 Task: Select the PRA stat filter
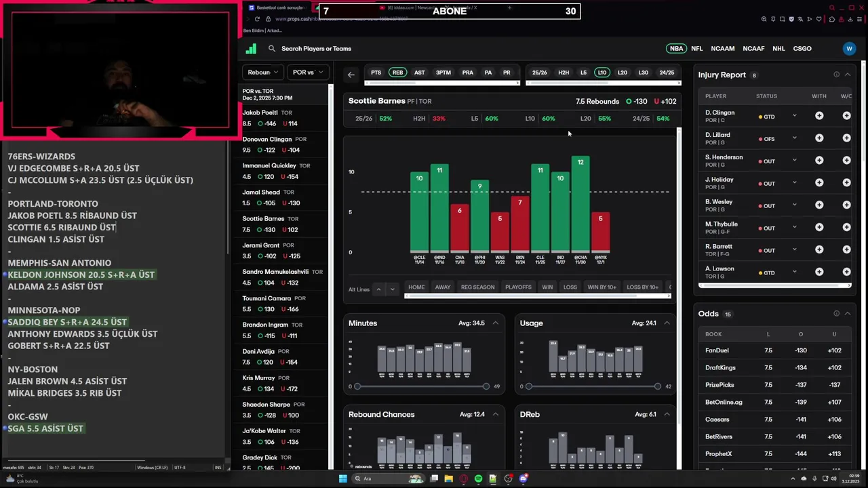467,73
